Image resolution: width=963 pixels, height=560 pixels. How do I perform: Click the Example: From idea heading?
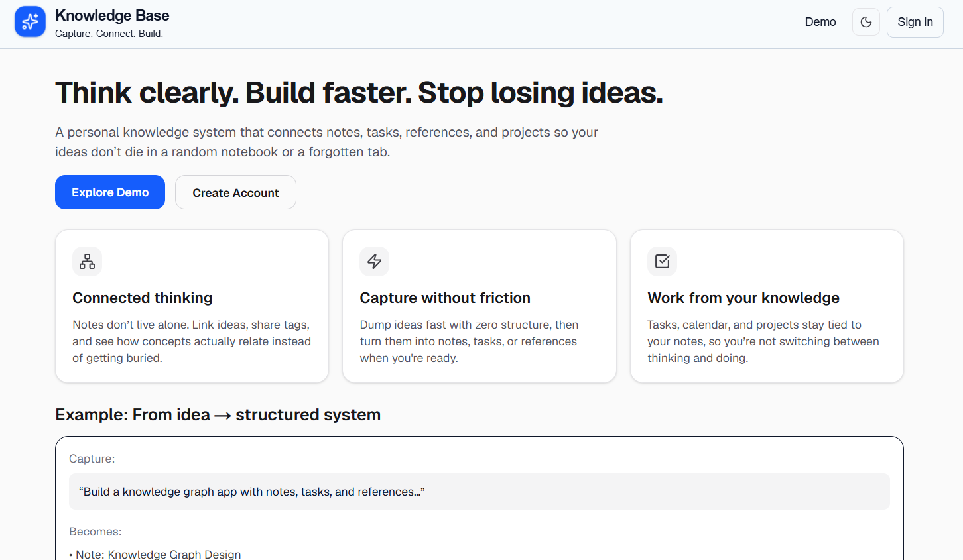coord(218,414)
